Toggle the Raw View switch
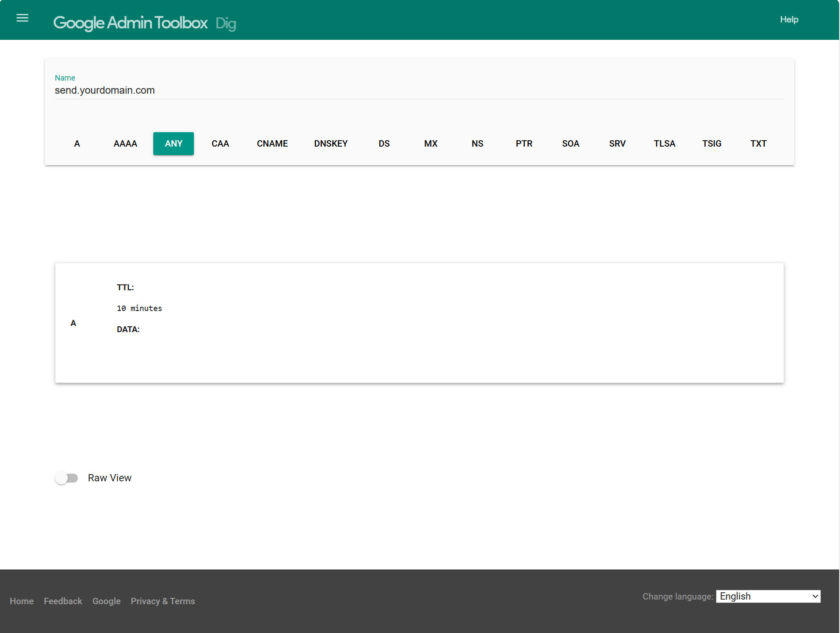840x633 pixels. click(67, 478)
